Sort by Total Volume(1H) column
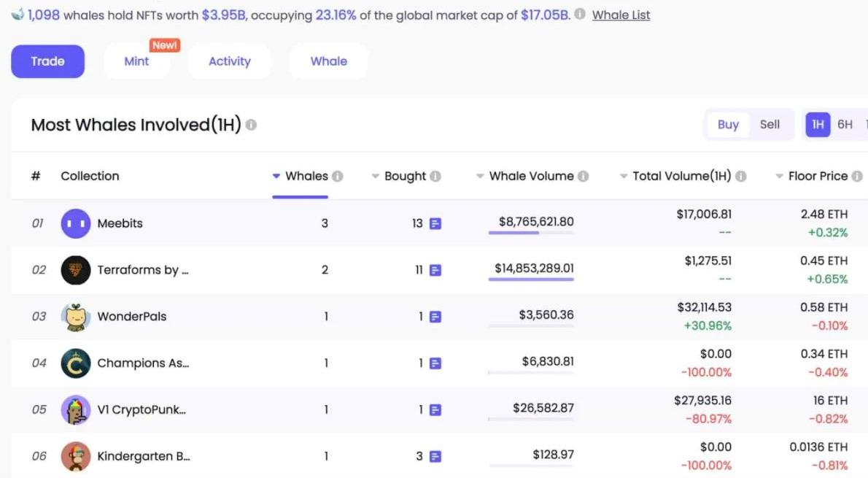The width and height of the screenshot is (868, 478). (x=681, y=176)
